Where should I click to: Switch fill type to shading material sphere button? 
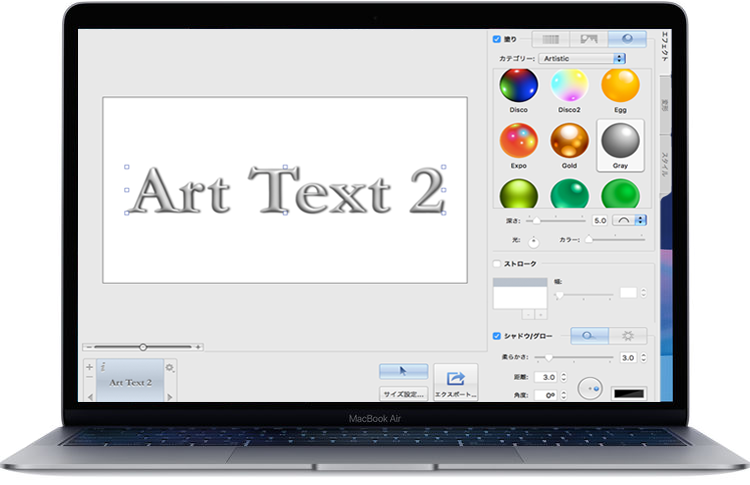point(628,39)
